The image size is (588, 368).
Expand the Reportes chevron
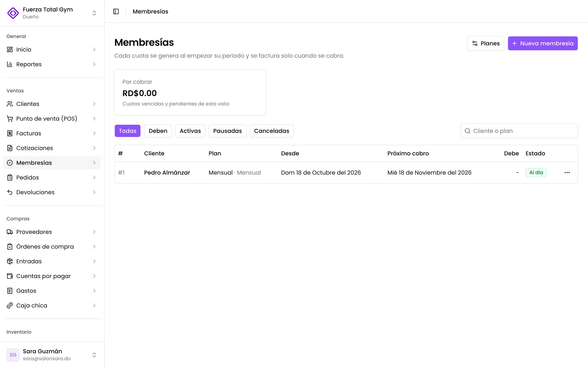[x=94, y=64]
